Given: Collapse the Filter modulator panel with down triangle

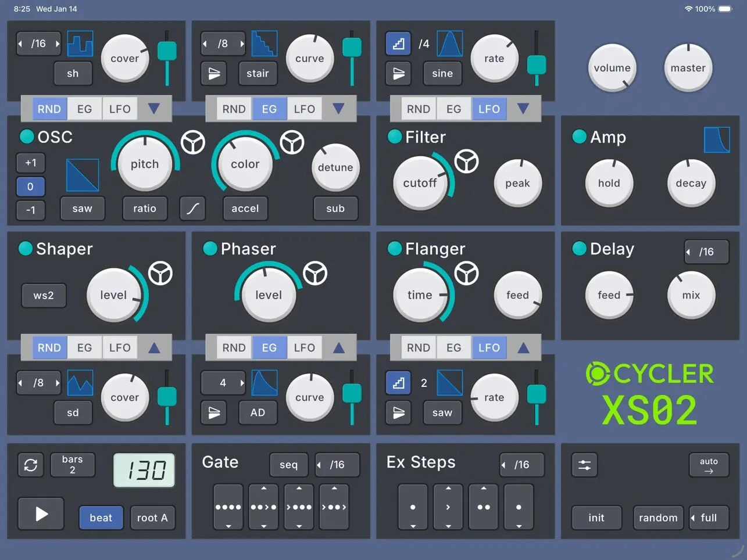Looking at the screenshot, I should point(523,109).
